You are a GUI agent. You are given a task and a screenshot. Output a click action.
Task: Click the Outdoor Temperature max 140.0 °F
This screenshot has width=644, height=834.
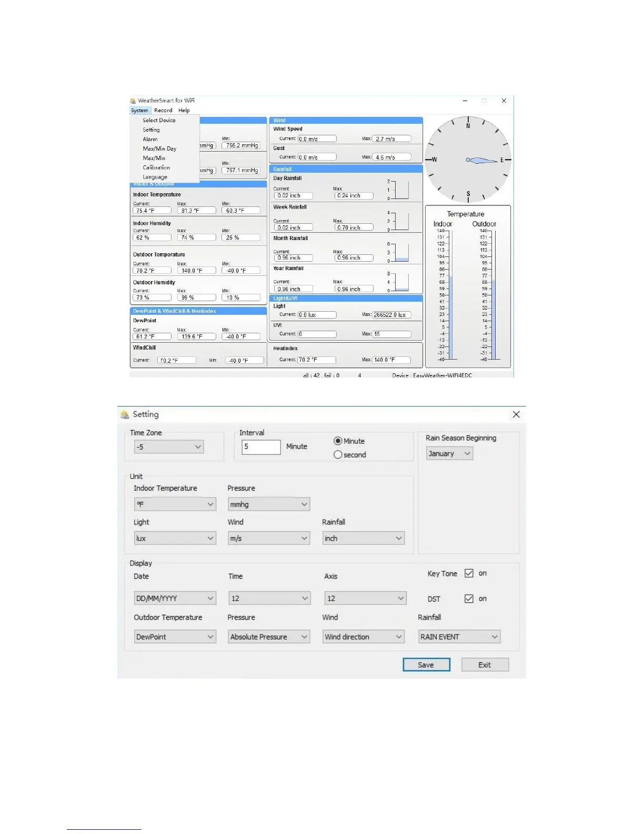tap(197, 271)
